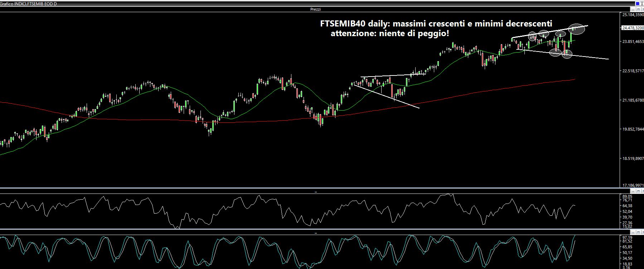The height and width of the screenshot is (269, 644).
Task: Grab the splitter handle above the RSI panel
Action: (x=315, y=192)
